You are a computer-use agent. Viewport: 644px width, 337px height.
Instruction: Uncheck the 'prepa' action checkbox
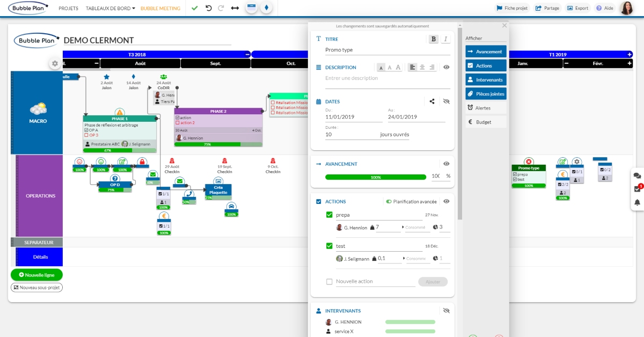point(330,215)
